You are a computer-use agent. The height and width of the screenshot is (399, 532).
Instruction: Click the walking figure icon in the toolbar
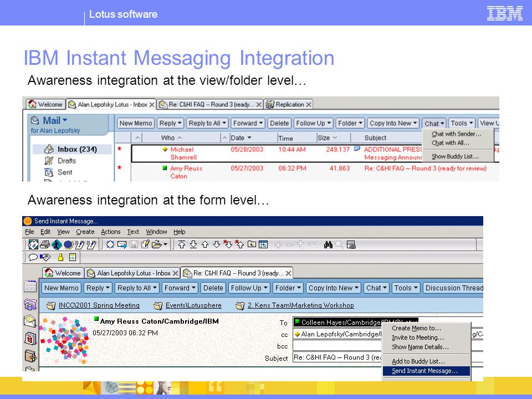point(57,244)
